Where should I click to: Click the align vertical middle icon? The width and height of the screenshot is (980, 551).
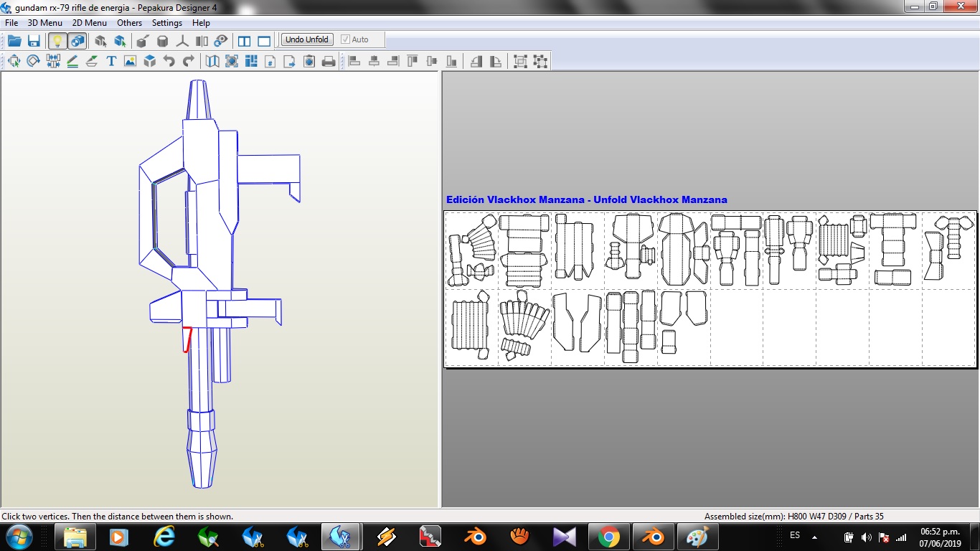(x=432, y=61)
